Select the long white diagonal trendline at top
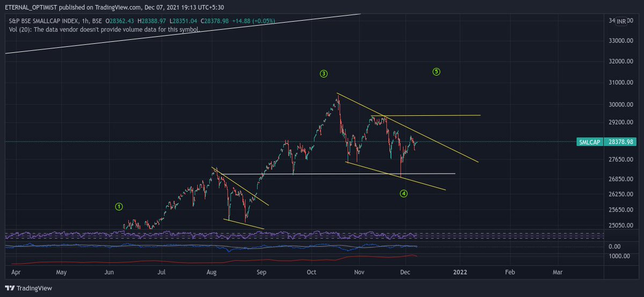Viewport: 644px width, 297px height. tap(182, 33)
